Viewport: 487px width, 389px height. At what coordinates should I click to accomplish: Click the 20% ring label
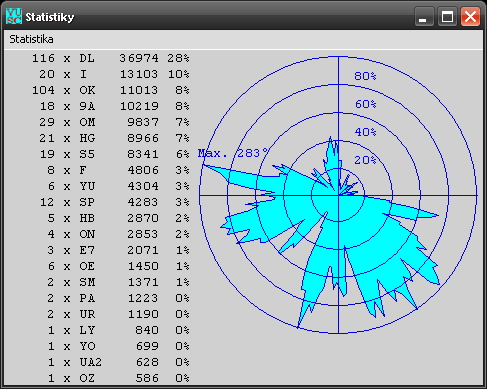(x=365, y=160)
